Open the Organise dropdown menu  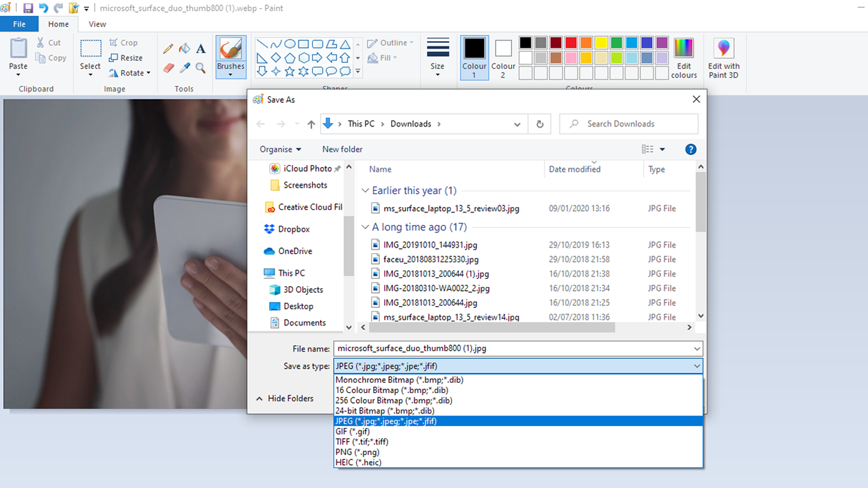[x=280, y=149]
